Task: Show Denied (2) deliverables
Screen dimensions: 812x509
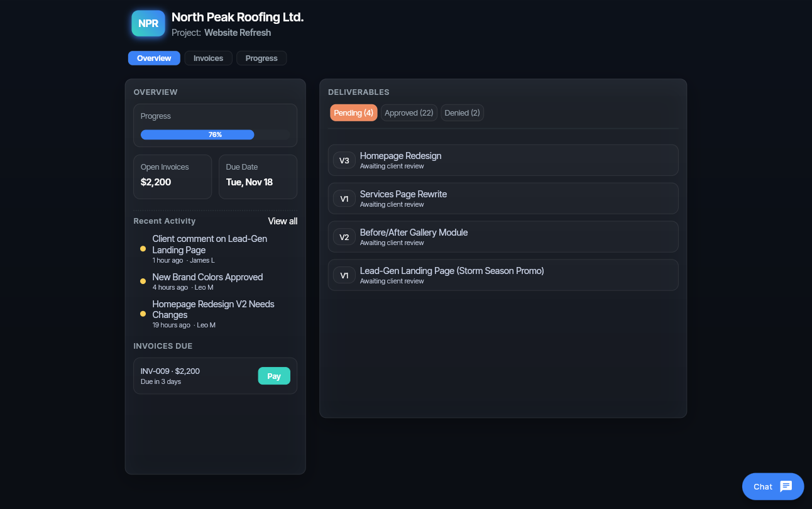Action: [x=462, y=113]
